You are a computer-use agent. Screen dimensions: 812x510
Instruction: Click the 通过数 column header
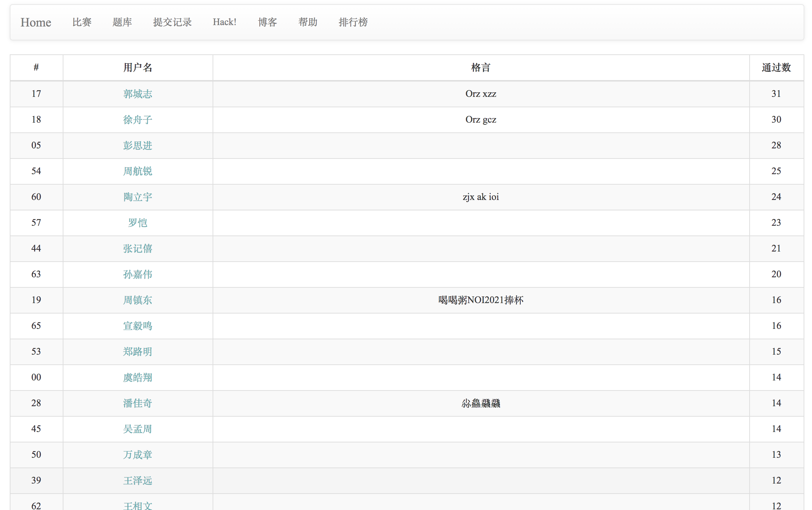point(776,68)
